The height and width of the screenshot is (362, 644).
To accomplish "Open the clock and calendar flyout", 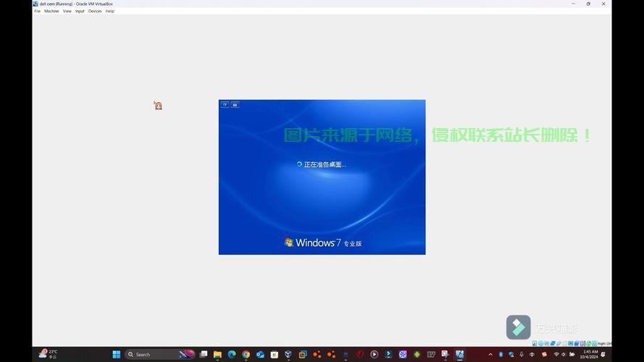I will click(x=588, y=354).
